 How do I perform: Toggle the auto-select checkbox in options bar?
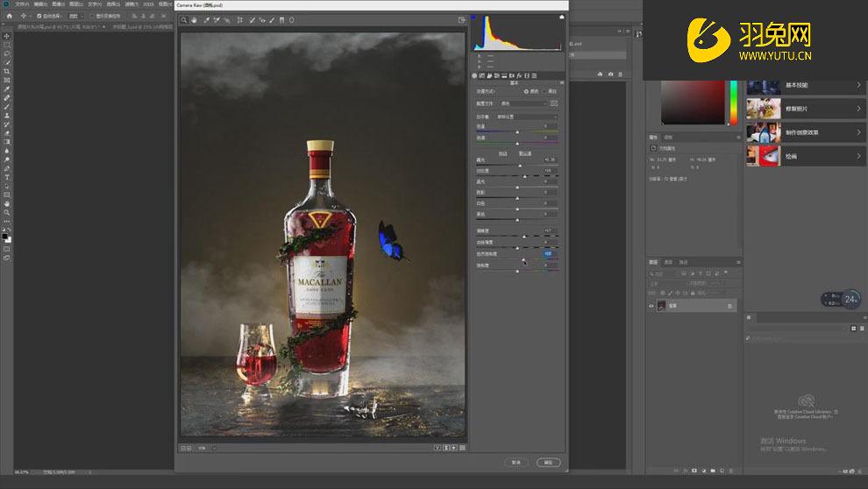tap(39, 16)
